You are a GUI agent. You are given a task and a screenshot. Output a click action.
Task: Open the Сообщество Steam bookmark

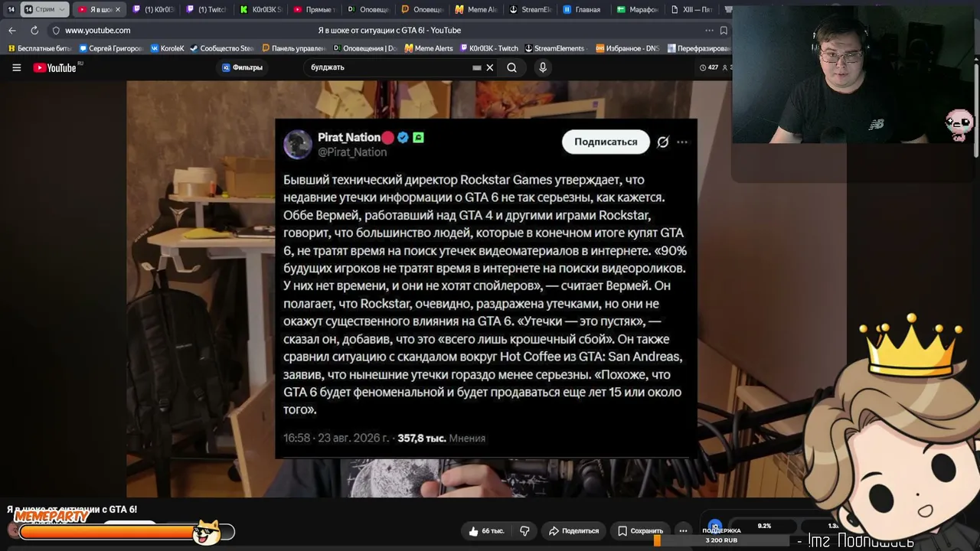(x=222, y=48)
